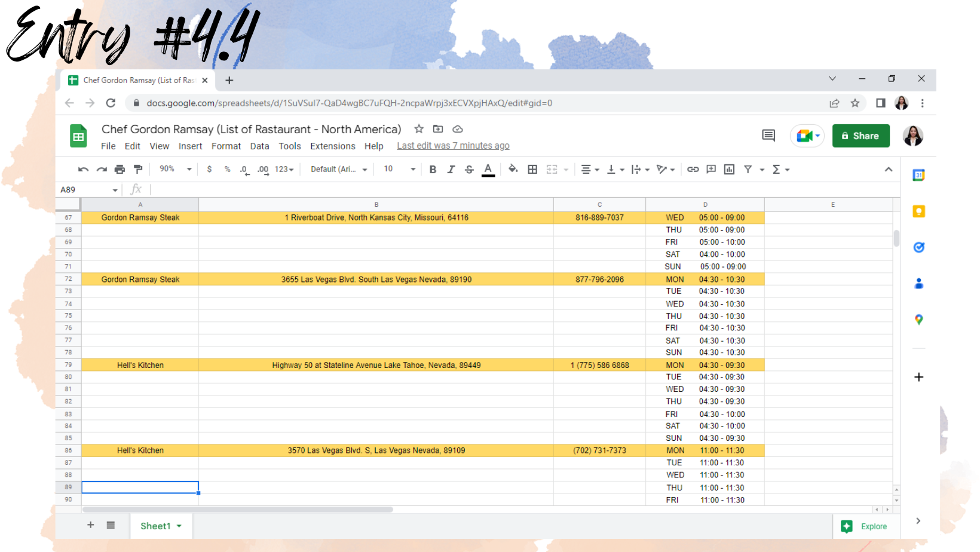
Task: Open the View menu
Action: (x=159, y=146)
